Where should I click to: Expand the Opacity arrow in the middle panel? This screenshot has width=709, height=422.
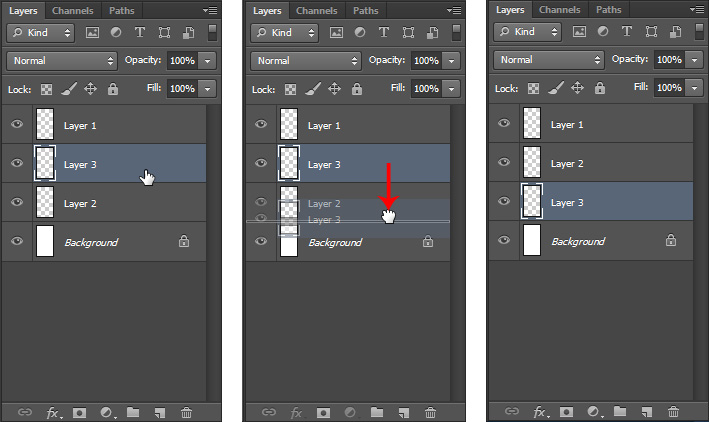(x=451, y=60)
